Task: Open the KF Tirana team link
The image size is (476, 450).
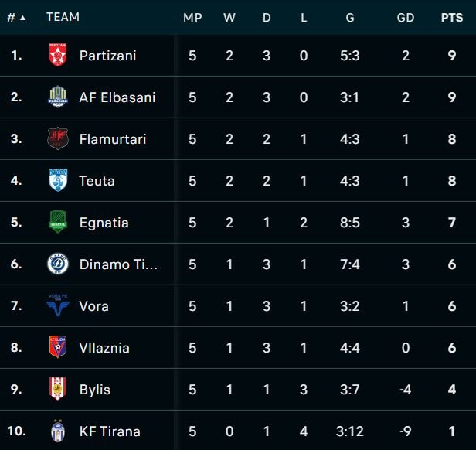Action: (x=109, y=431)
